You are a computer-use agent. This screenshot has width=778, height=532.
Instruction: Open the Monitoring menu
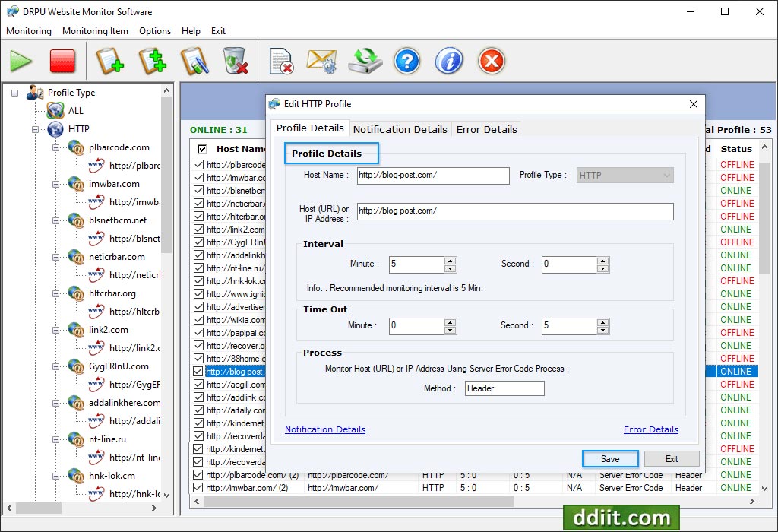(x=28, y=31)
